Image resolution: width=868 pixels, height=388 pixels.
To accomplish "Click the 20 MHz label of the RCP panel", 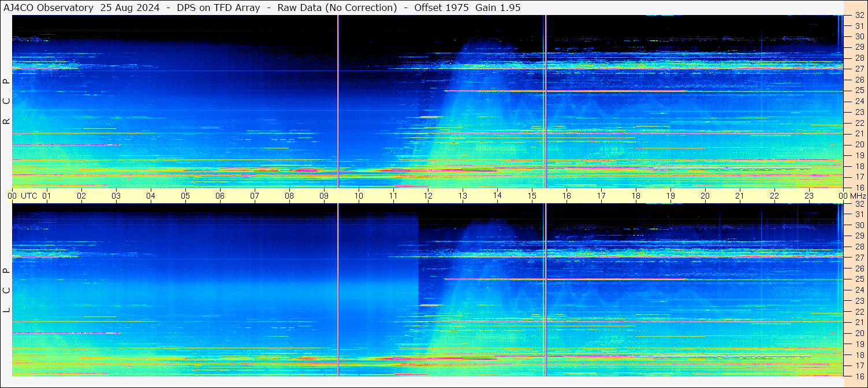I will coord(859,144).
